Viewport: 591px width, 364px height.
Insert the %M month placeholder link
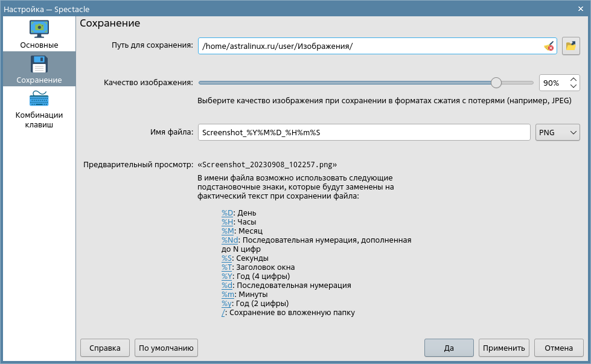228,231
